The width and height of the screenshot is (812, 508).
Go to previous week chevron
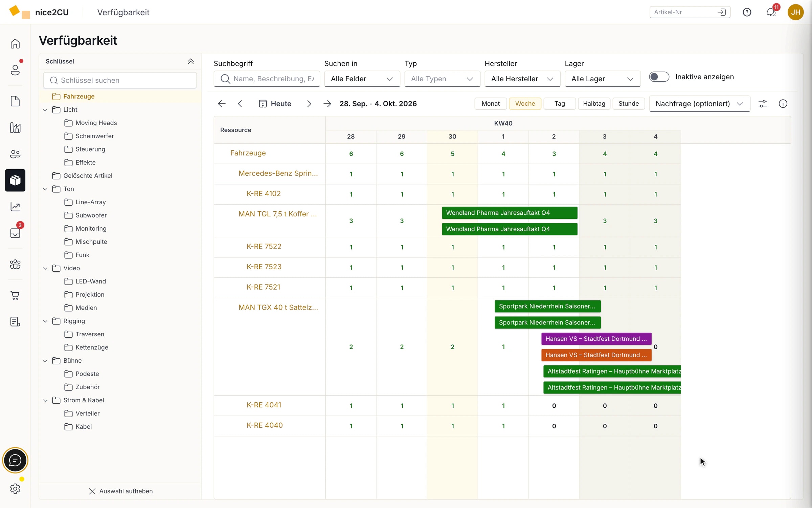click(240, 104)
